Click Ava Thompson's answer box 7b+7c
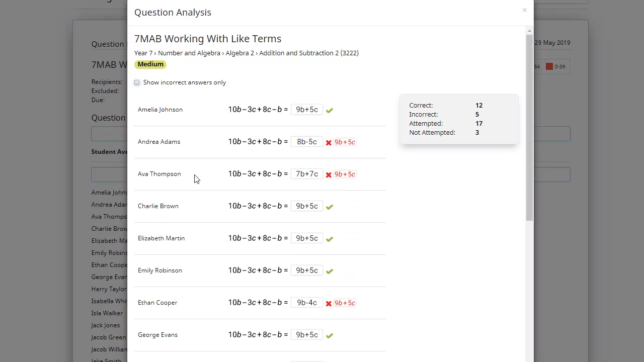The height and width of the screenshot is (362, 644). point(306,174)
